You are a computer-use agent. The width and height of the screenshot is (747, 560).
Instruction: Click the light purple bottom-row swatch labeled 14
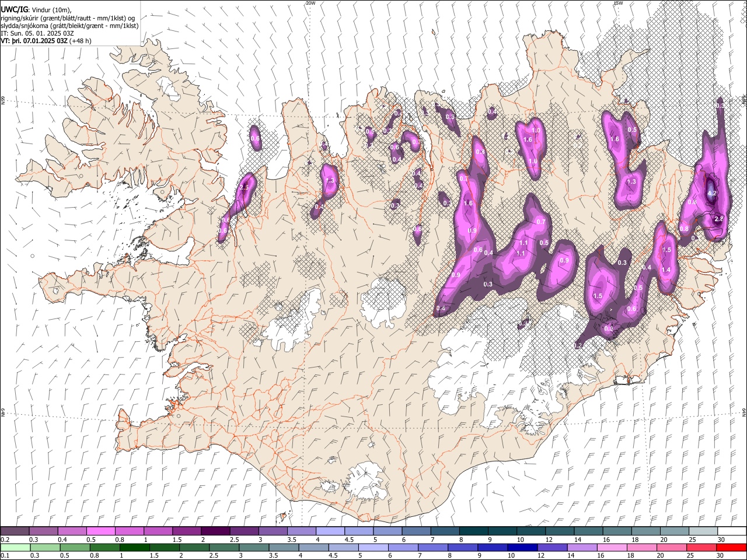[582, 547]
